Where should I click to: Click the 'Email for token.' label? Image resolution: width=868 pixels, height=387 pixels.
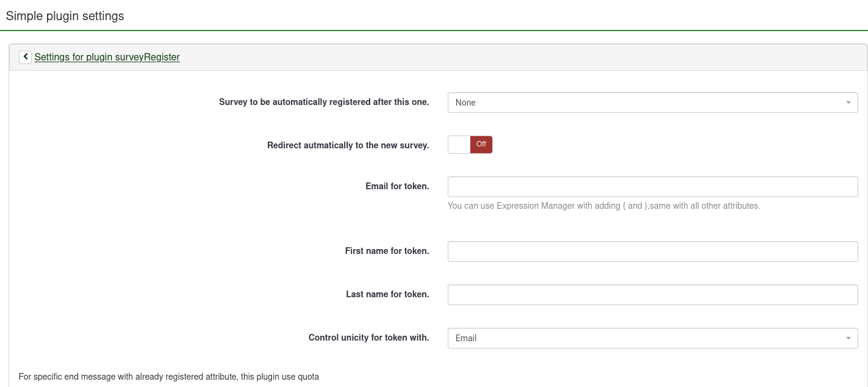click(x=397, y=186)
